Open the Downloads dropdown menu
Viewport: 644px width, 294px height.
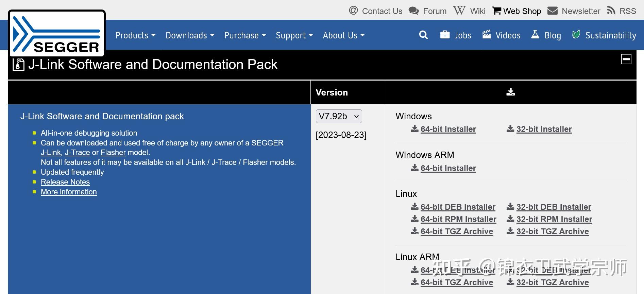pyautogui.click(x=190, y=35)
